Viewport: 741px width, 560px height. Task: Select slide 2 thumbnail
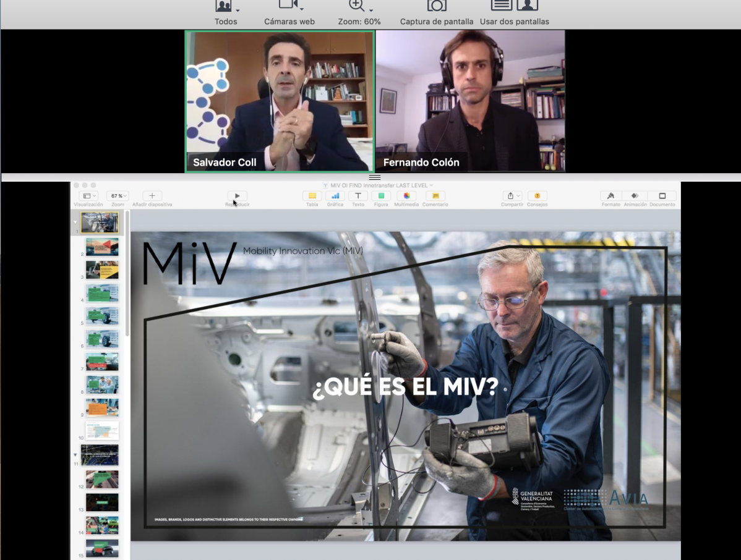pos(102,247)
